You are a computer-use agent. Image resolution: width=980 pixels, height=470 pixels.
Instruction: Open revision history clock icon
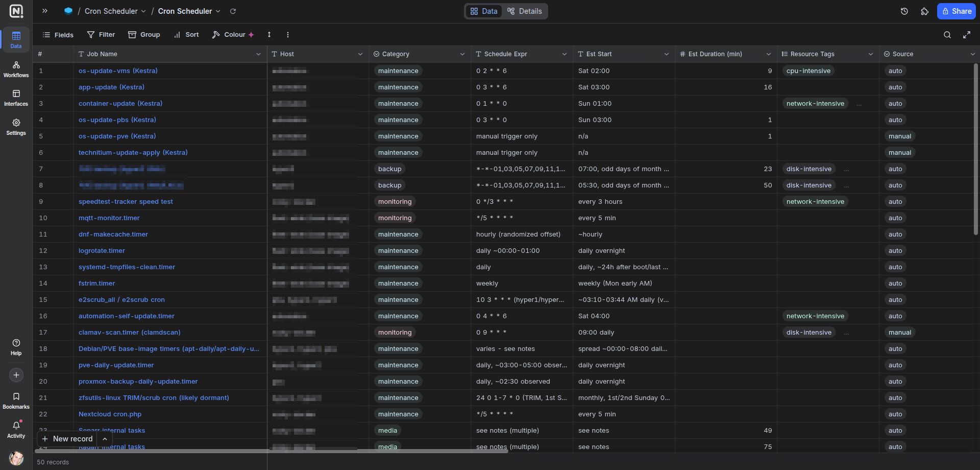tap(904, 11)
